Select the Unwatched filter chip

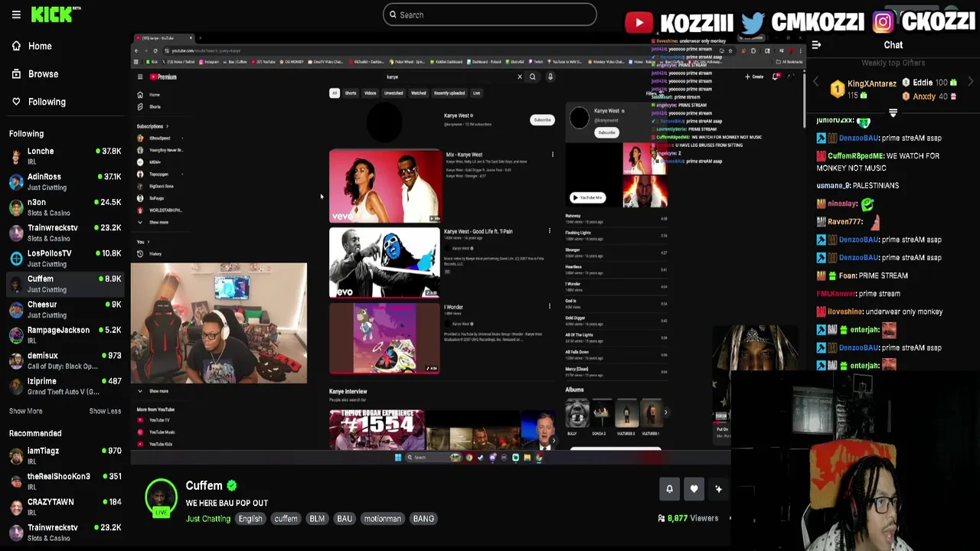point(394,93)
